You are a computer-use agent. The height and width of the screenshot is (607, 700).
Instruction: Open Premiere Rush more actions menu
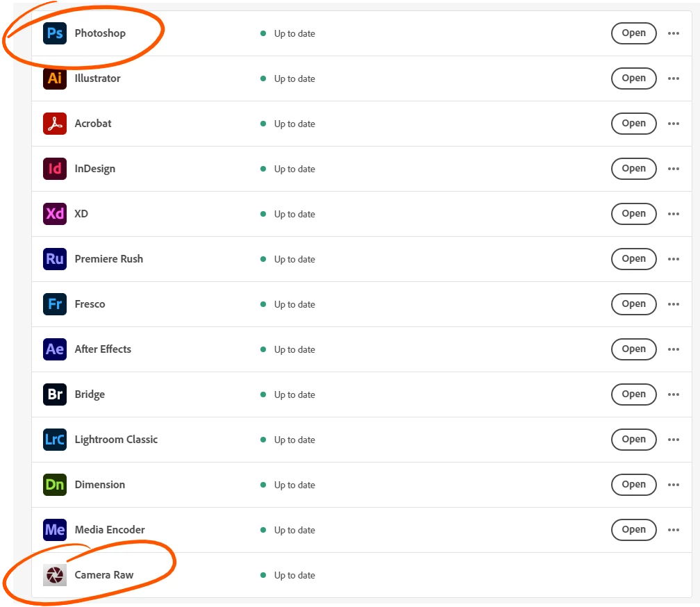673,259
